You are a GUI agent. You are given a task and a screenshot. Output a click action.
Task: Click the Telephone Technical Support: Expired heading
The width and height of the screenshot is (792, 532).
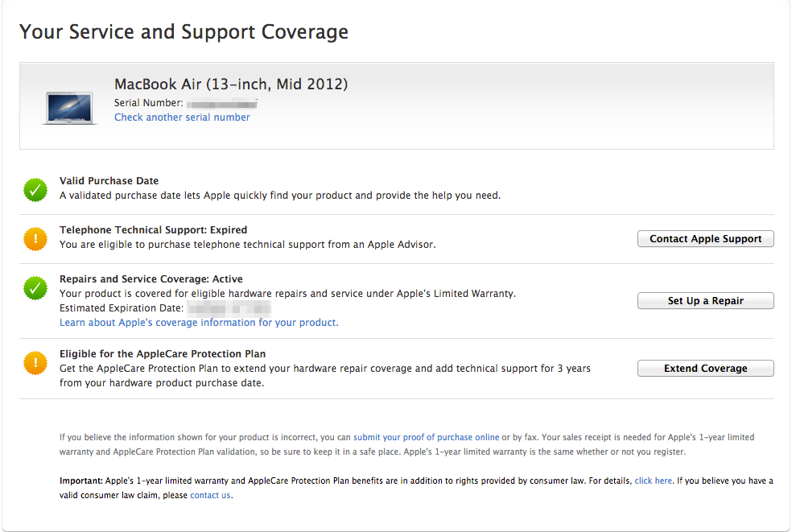[x=153, y=230]
